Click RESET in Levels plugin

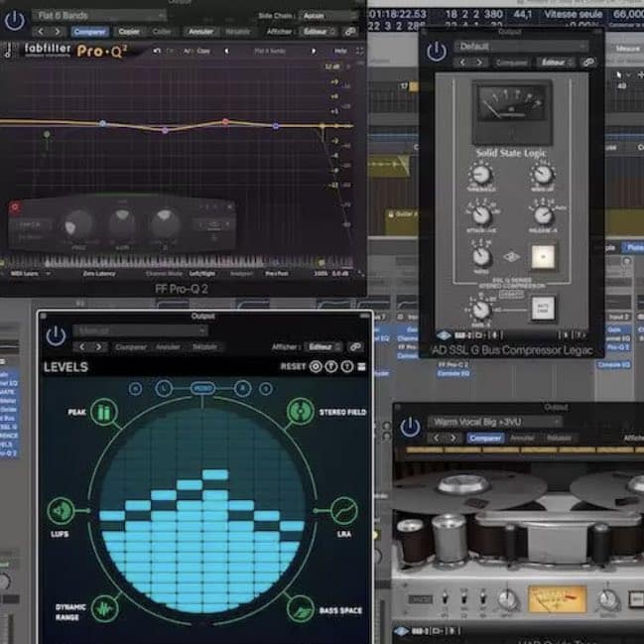293,366
